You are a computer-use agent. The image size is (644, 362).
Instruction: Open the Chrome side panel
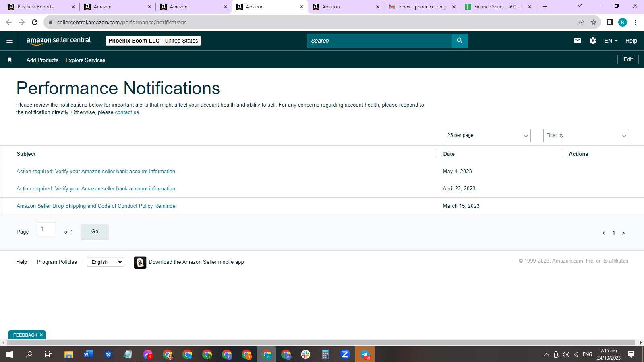(x=610, y=22)
